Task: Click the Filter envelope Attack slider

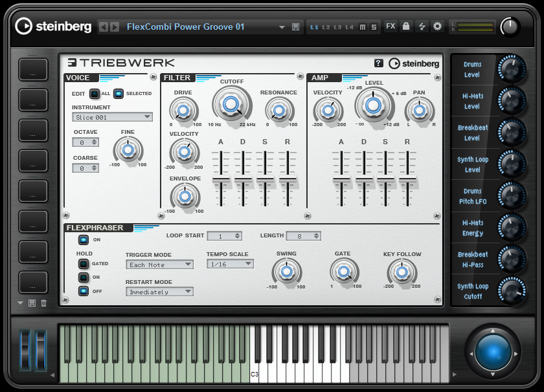Action: 221,179
